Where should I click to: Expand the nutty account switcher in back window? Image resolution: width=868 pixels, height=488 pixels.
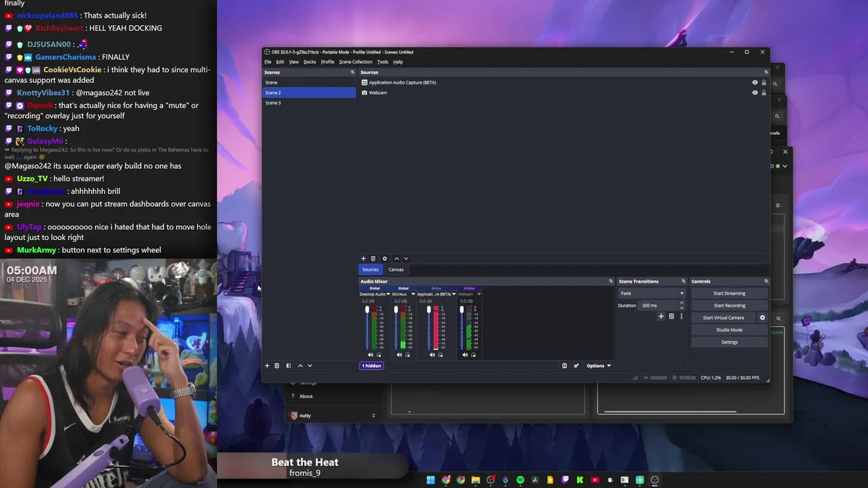tap(373, 415)
